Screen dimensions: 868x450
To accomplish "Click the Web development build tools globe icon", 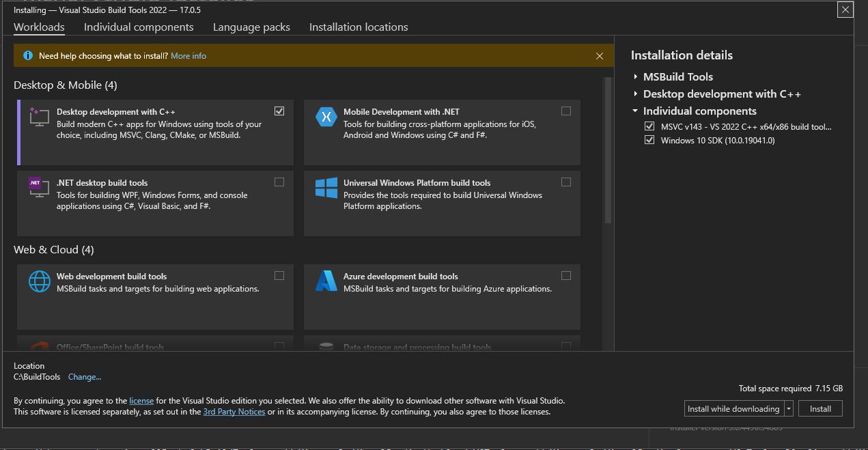I will tap(39, 281).
